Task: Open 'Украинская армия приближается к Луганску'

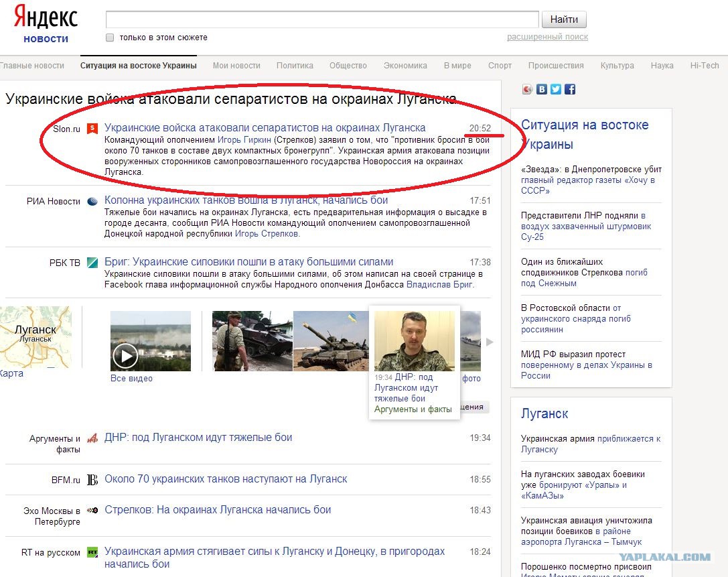Action: pos(591,444)
